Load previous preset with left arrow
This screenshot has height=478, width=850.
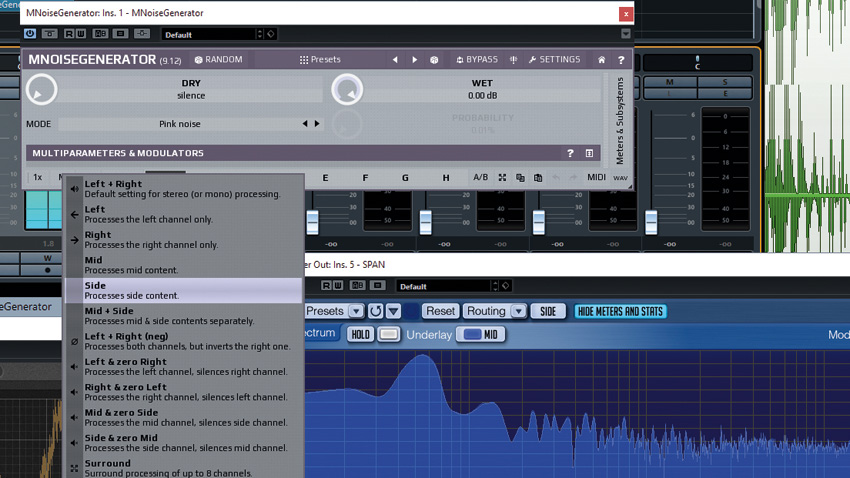(395, 60)
